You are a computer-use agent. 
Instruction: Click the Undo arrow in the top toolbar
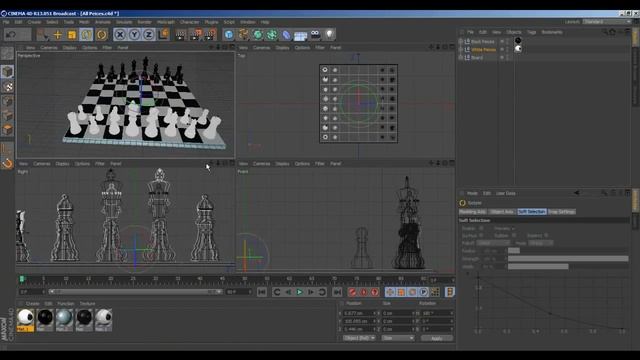pos(11,35)
